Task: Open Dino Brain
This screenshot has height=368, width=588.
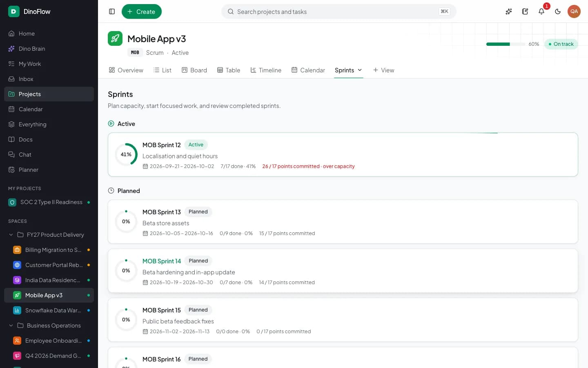Action: [x=49, y=49]
